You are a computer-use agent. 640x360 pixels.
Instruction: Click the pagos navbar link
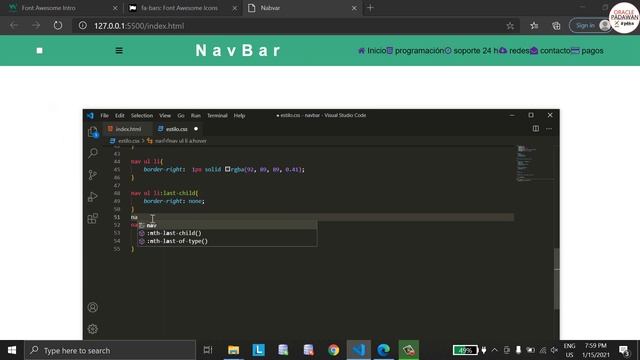point(587,51)
